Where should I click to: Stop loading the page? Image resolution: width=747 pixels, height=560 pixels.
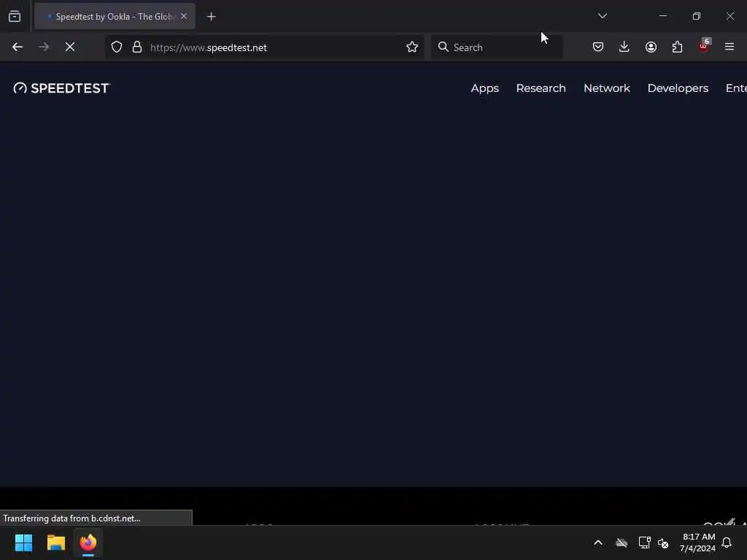point(70,47)
